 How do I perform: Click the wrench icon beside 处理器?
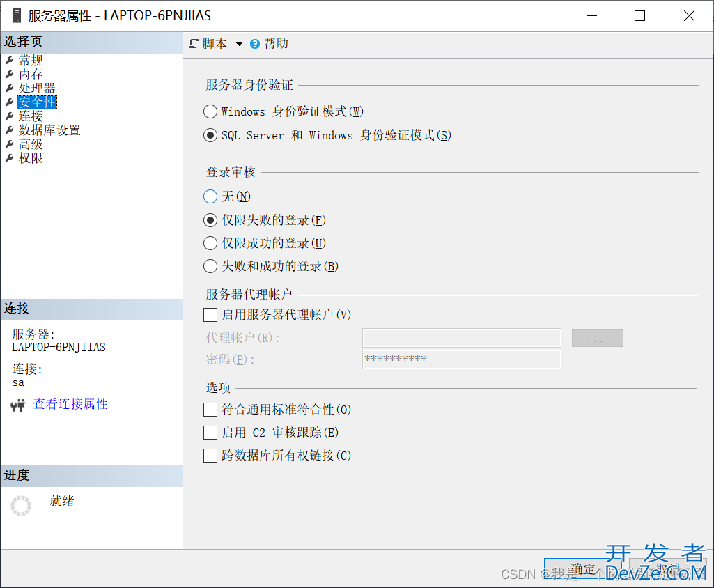10,88
